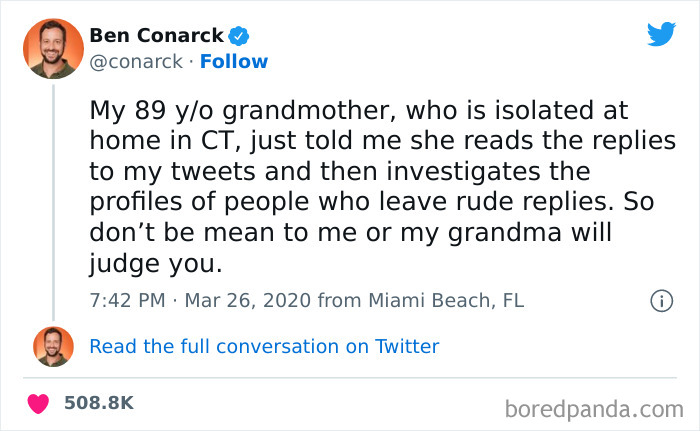700x431 pixels.
Task: Click the 7:42 PM timestamp
Action: tap(125, 300)
